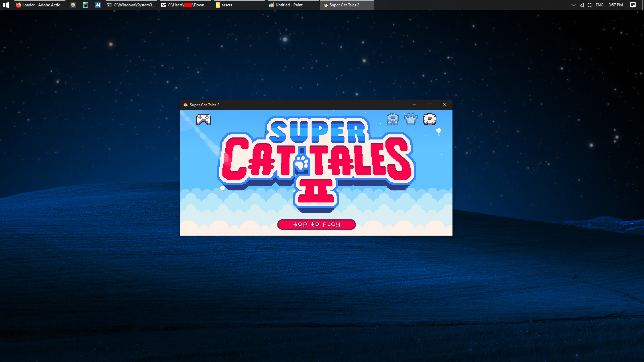Open the Windows Start menu
The width and height of the screenshot is (644, 362).
click(6, 5)
